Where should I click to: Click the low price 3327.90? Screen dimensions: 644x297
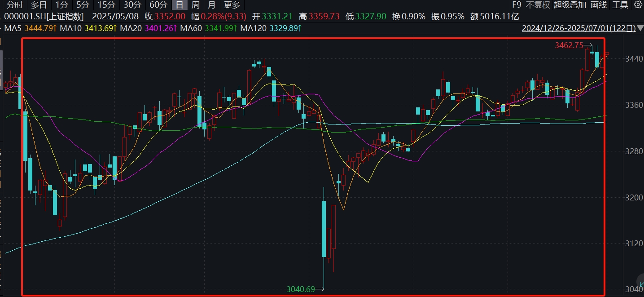(x=371, y=17)
